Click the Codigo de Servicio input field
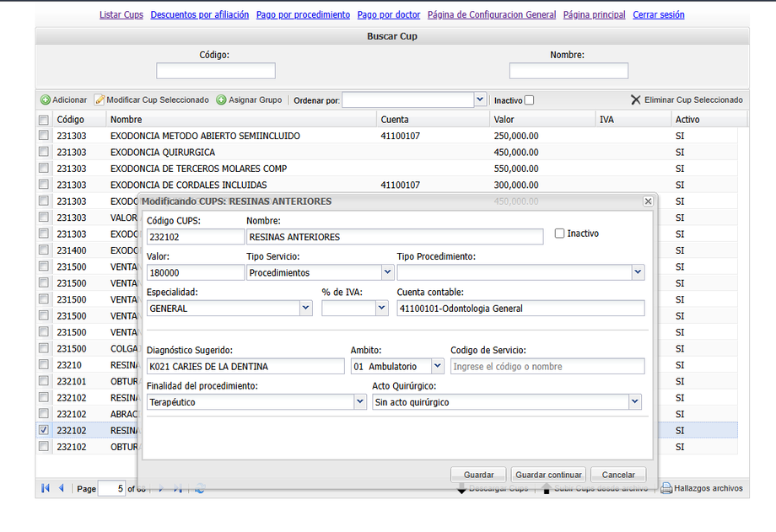Image resolution: width=776 pixels, height=532 pixels. (x=547, y=367)
